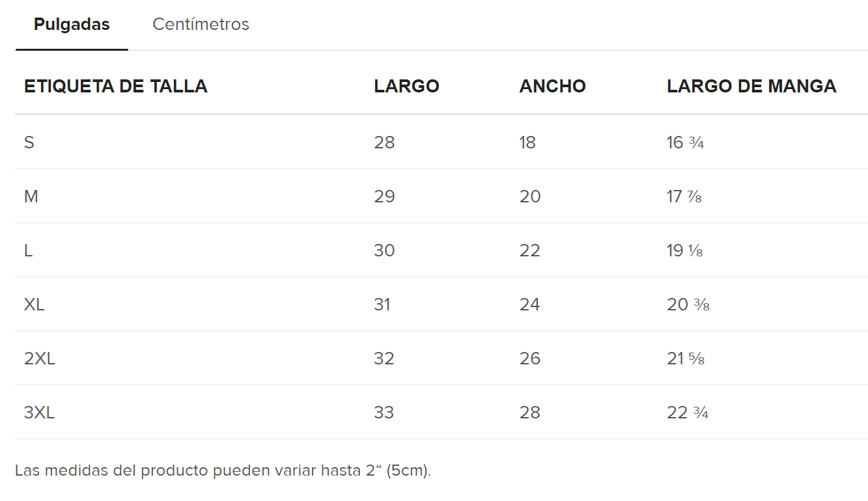Screen dimensions: 868x501
Task: Click the sleeve length value 17 ⅞
Action: [x=684, y=196]
